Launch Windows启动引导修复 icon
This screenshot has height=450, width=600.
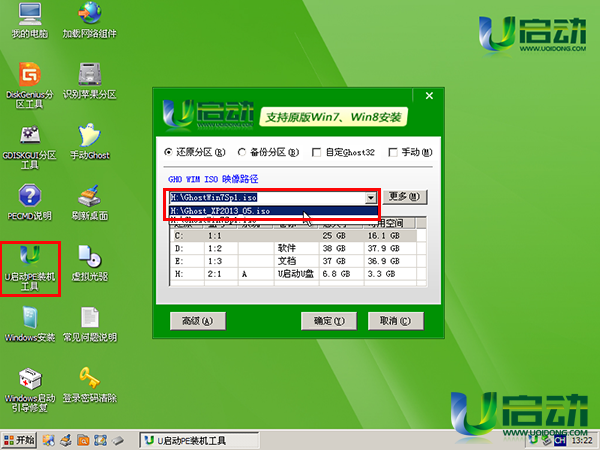29,390
